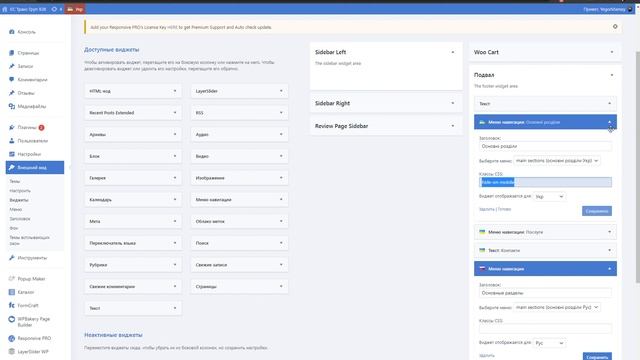
Task: Click the empty Классы CSS field
Action: coord(545,329)
